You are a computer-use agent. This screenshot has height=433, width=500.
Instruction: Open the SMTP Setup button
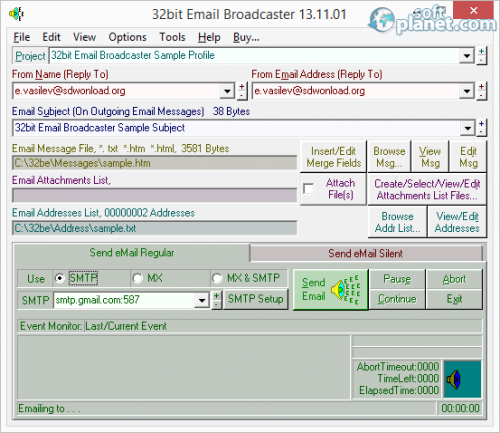click(256, 299)
